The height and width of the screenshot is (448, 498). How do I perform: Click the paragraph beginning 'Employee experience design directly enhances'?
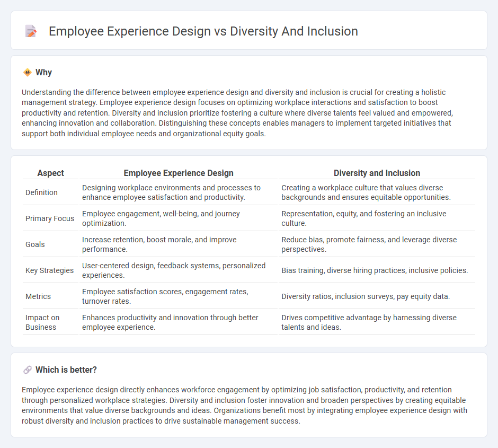click(x=245, y=405)
